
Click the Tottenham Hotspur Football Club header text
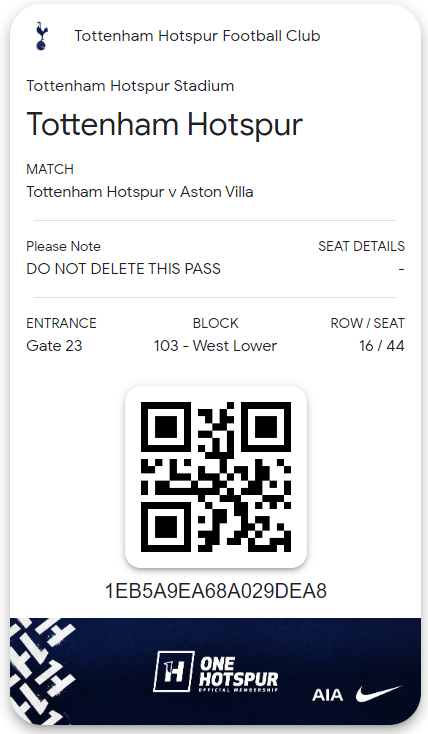tap(197, 36)
